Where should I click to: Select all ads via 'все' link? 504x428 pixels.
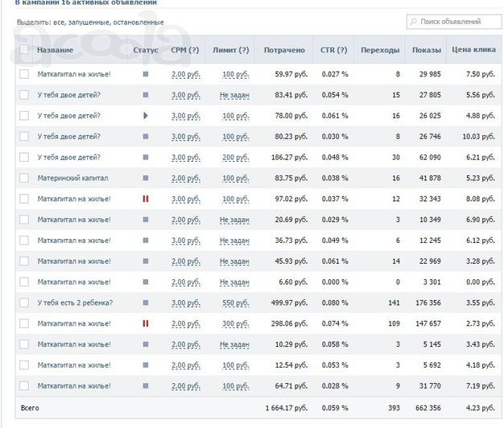coord(59,23)
